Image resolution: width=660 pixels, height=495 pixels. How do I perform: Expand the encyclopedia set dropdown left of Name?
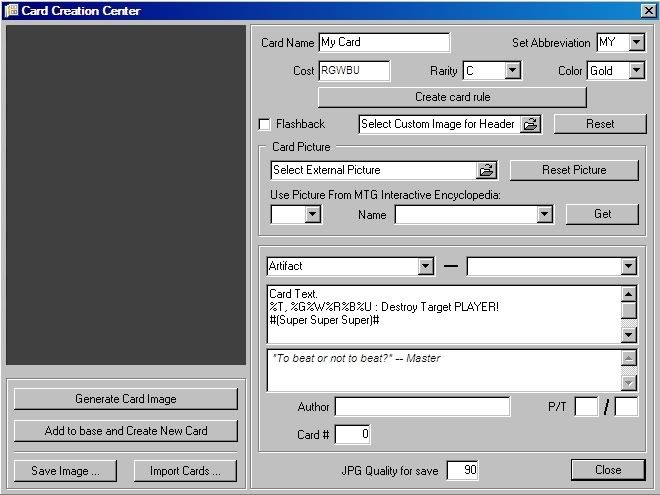click(312, 214)
